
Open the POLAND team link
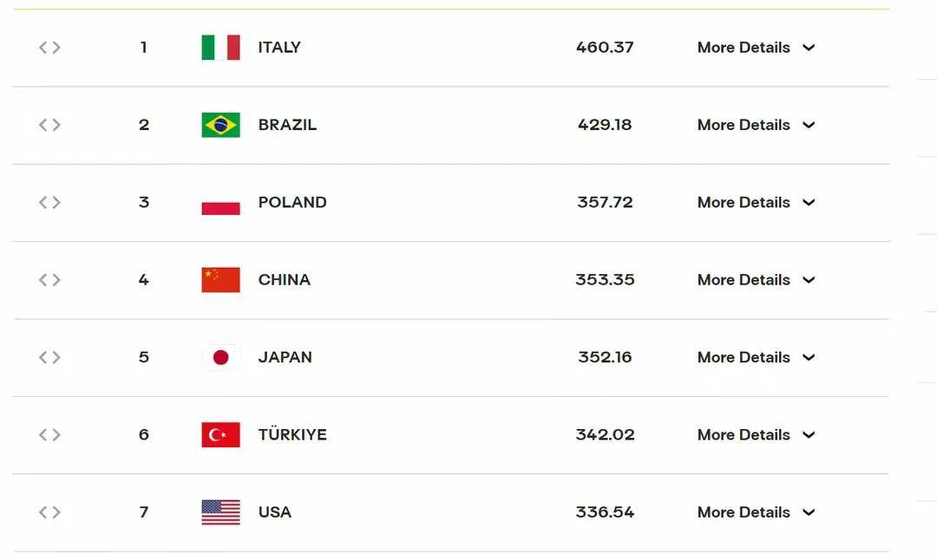[292, 203]
